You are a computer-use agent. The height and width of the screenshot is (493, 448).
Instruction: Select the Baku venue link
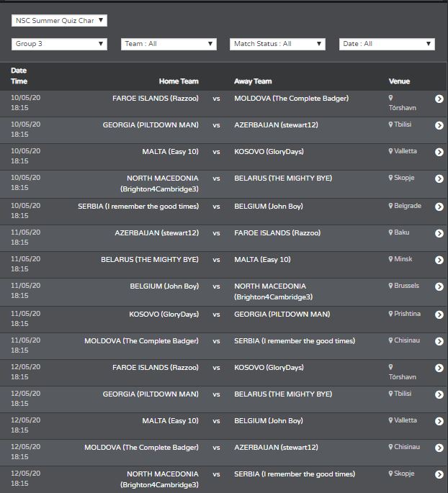[402, 232]
